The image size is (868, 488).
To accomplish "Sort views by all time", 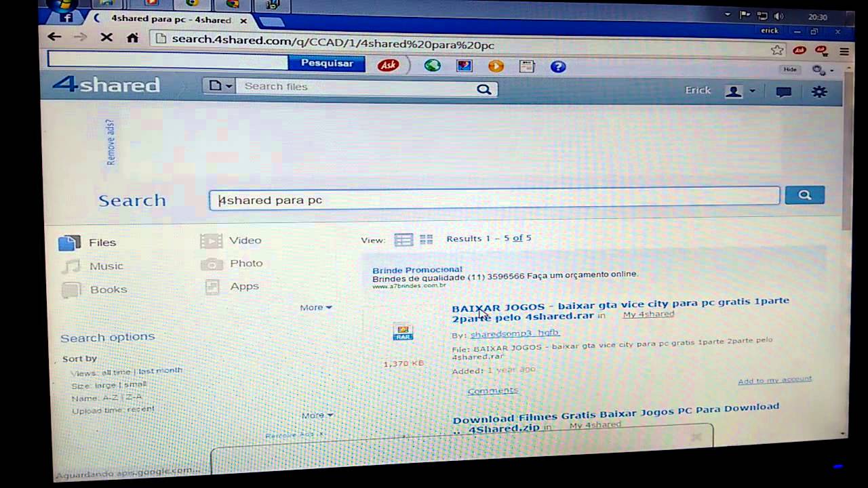I will [x=117, y=373].
